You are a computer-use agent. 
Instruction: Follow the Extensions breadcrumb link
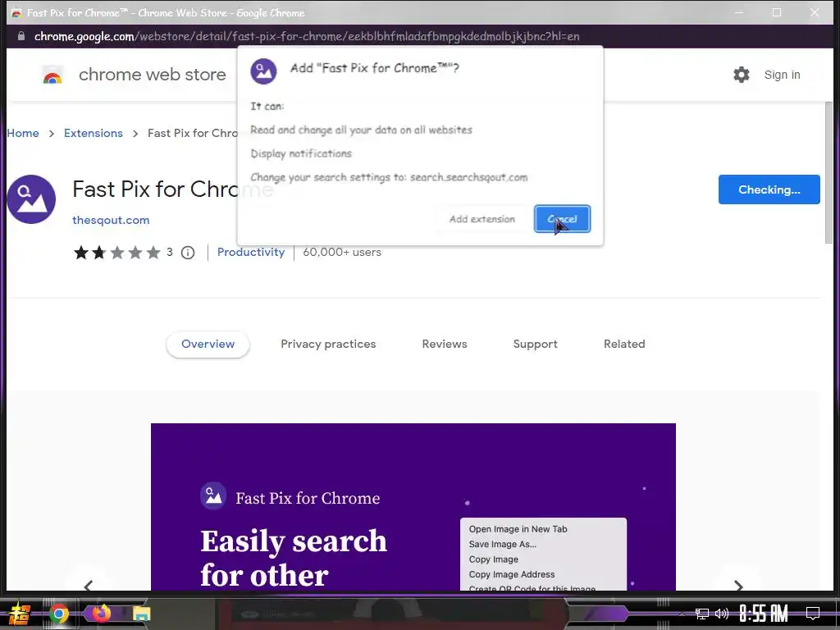pyautogui.click(x=94, y=133)
